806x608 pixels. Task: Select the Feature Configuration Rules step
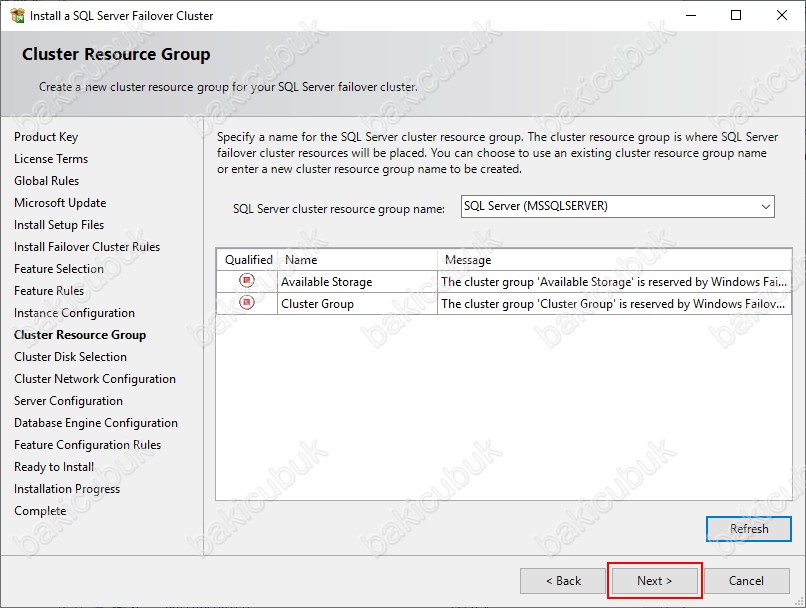coord(87,445)
